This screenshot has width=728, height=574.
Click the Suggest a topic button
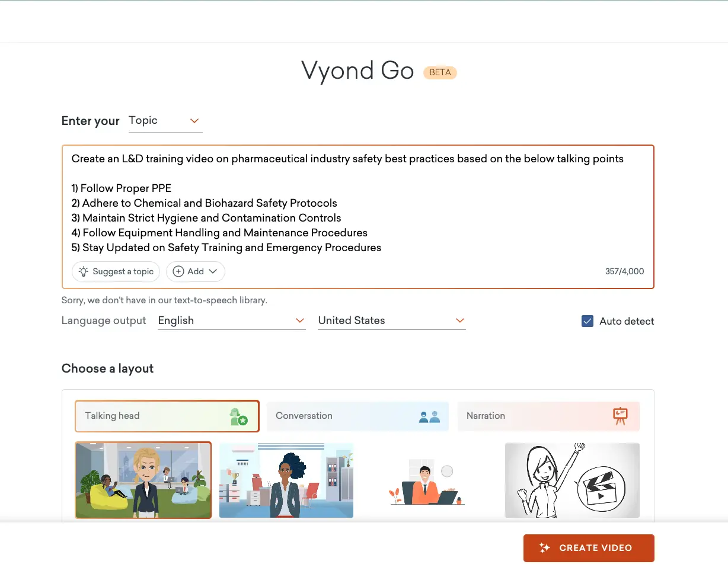click(116, 271)
